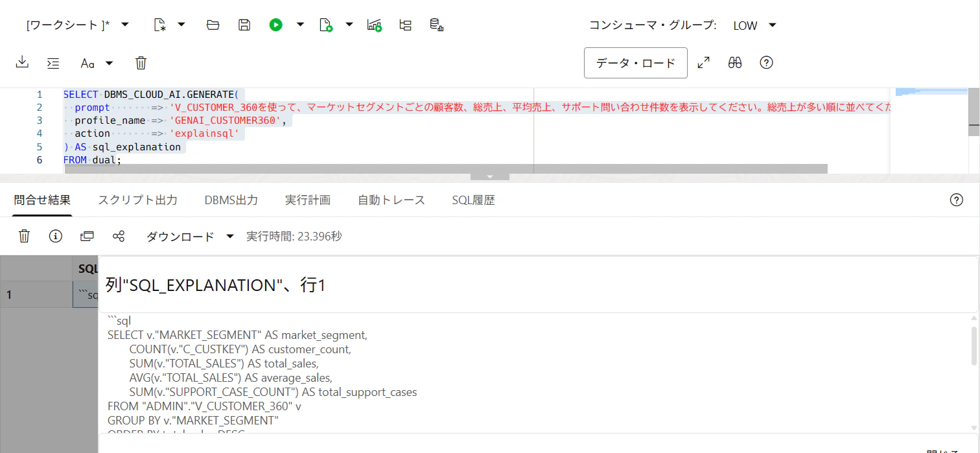This screenshot has height=453, width=980.
Task: Switch to the スクリプト出力 tab
Action: (137, 200)
